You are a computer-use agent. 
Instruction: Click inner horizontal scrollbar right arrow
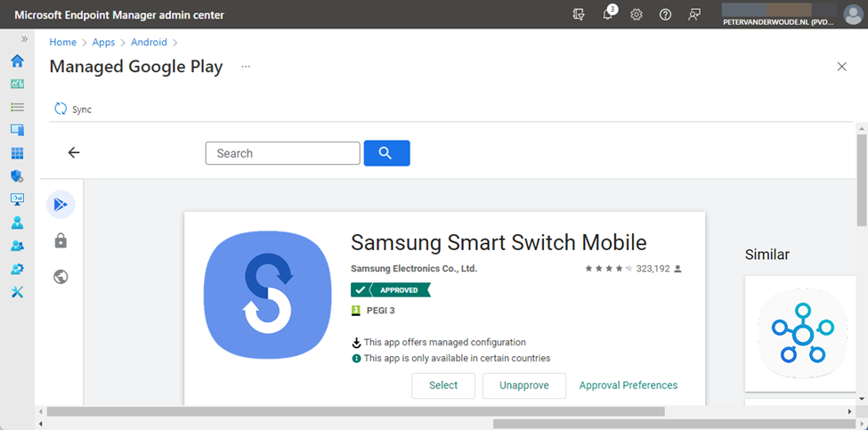849,411
